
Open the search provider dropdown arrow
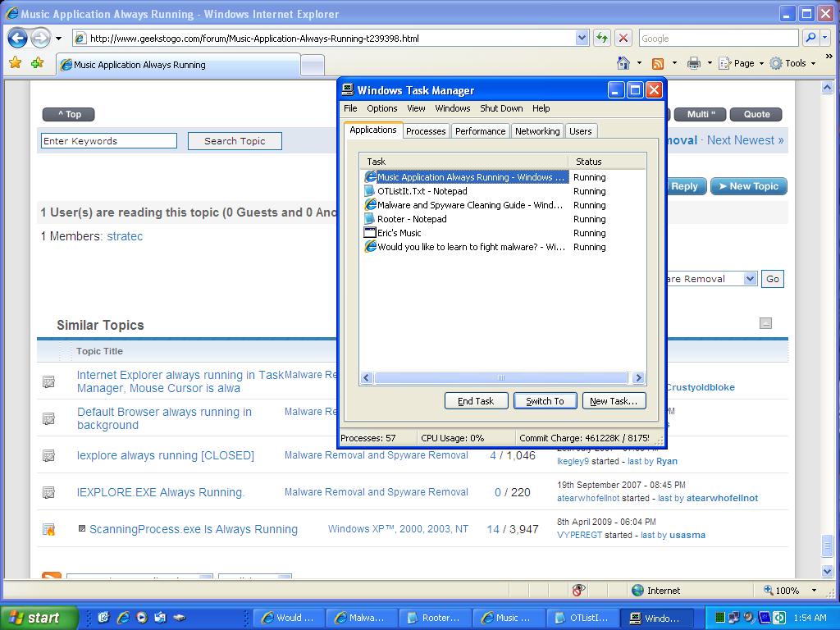825,38
